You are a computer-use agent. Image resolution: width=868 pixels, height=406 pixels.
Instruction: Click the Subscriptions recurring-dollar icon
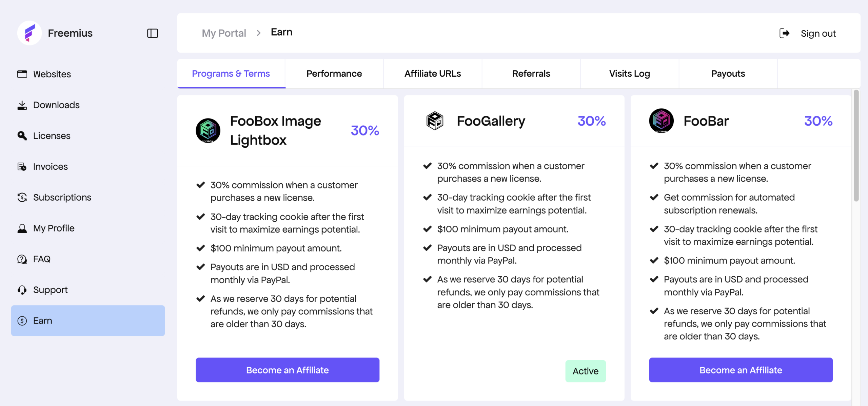[x=22, y=197]
